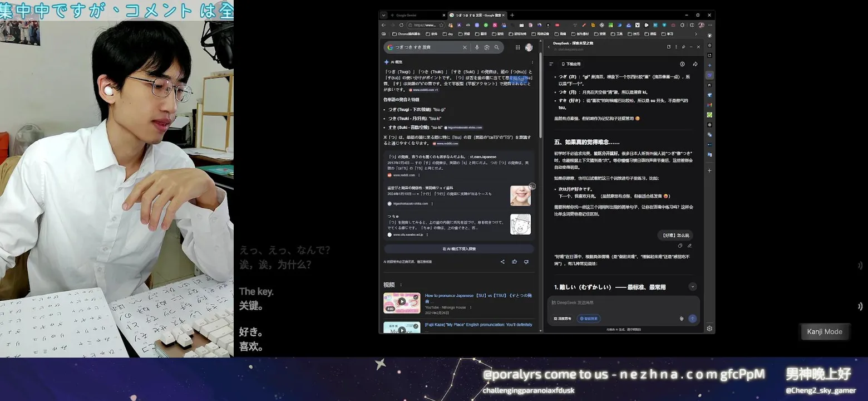Select the つぎ つき すき 发音 Google search tab
The height and width of the screenshot is (401, 868).
[x=477, y=15]
